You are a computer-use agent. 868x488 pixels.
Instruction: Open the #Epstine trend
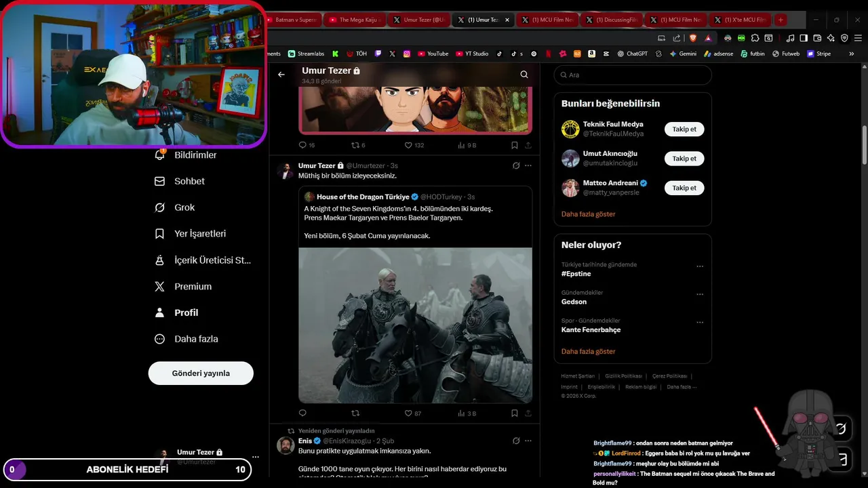(x=576, y=274)
